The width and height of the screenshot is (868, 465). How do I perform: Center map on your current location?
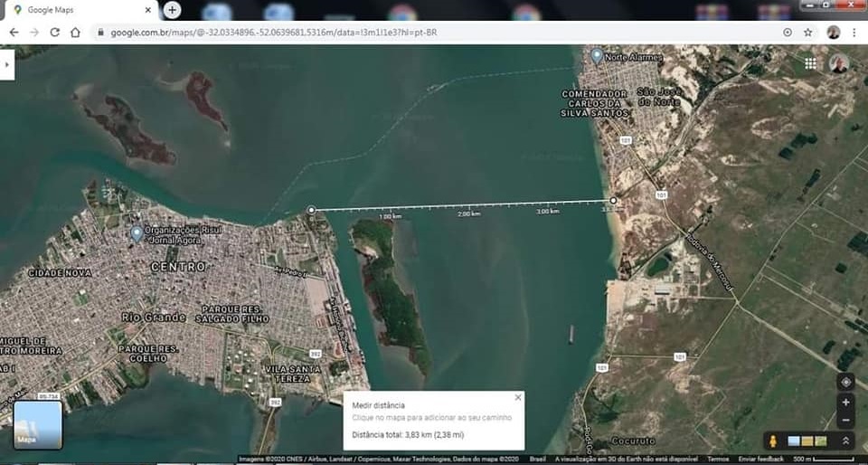[846, 382]
